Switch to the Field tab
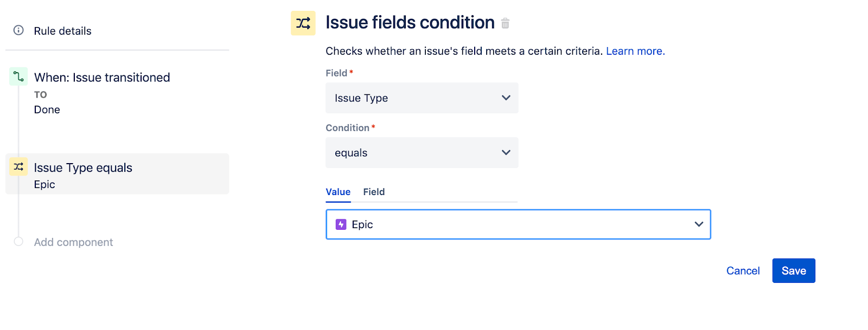The height and width of the screenshot is (330, 868). point(374,192)
